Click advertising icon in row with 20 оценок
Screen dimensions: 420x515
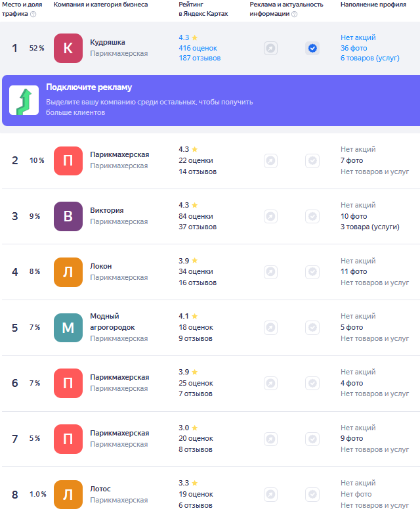[x=270, y=439]
